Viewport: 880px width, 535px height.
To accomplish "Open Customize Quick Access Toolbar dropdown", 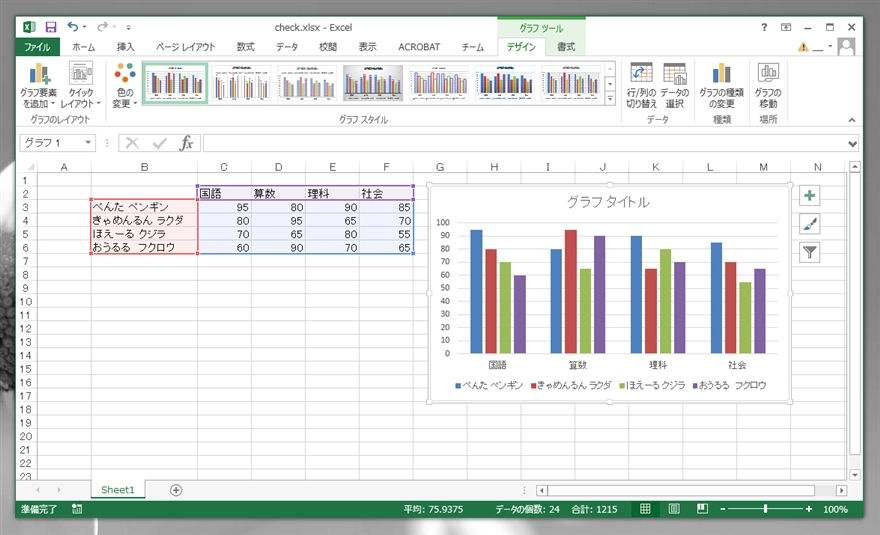I will tap(129, 27).
